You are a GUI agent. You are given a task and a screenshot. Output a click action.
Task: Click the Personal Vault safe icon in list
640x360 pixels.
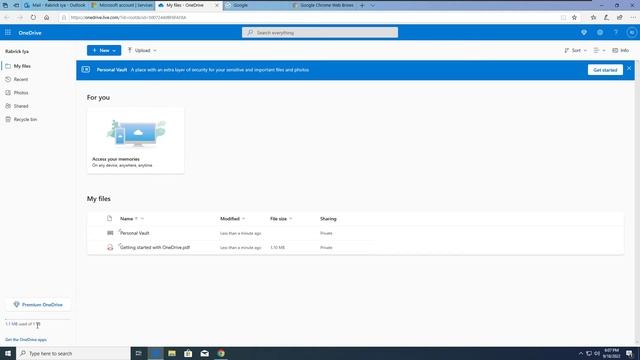click(110, 233)
